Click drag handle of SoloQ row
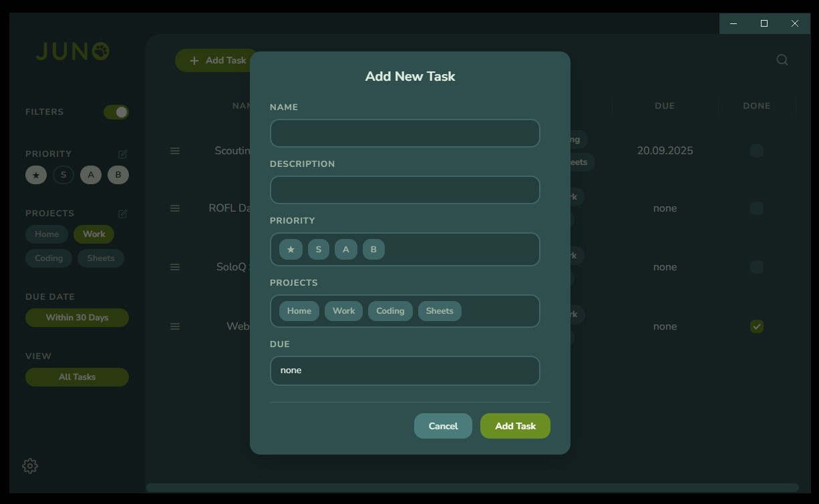This screenshot has width=819, height=504. [175, 267]
